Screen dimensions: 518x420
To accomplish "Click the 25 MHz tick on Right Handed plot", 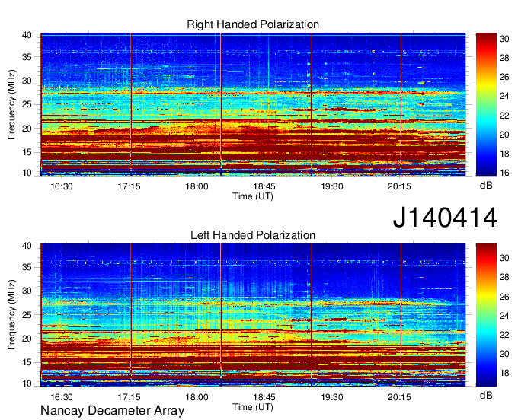I will (27, 104).
